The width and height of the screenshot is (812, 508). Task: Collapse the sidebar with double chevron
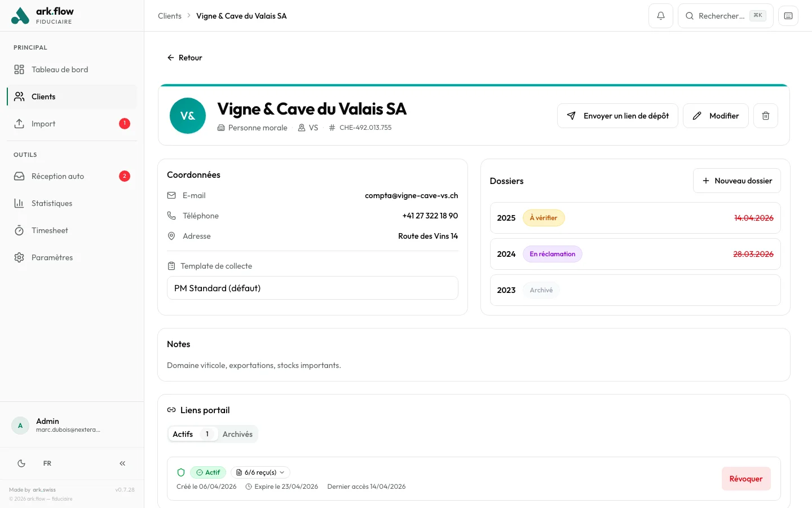(x=122, y=463)
